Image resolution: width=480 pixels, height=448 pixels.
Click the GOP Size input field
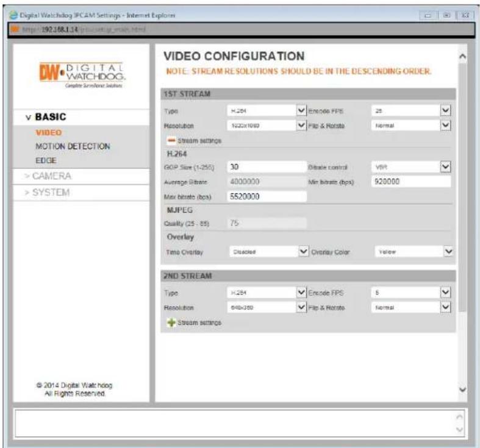267,167
